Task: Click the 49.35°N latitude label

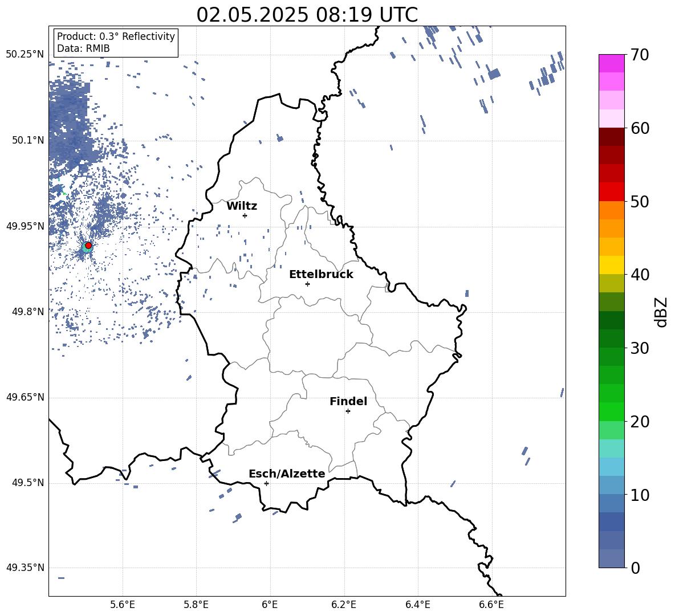Action: pyautogui.click(x=25, y=568)
